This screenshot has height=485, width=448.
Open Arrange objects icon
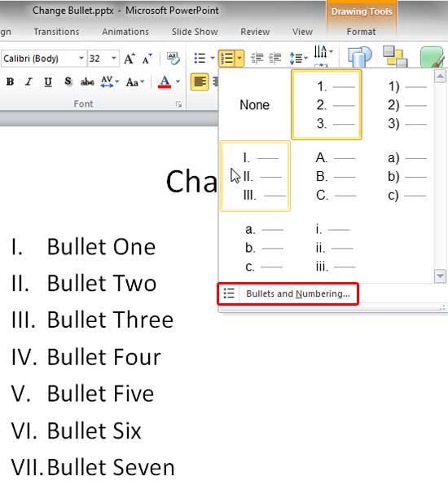(x=395, y=56)
